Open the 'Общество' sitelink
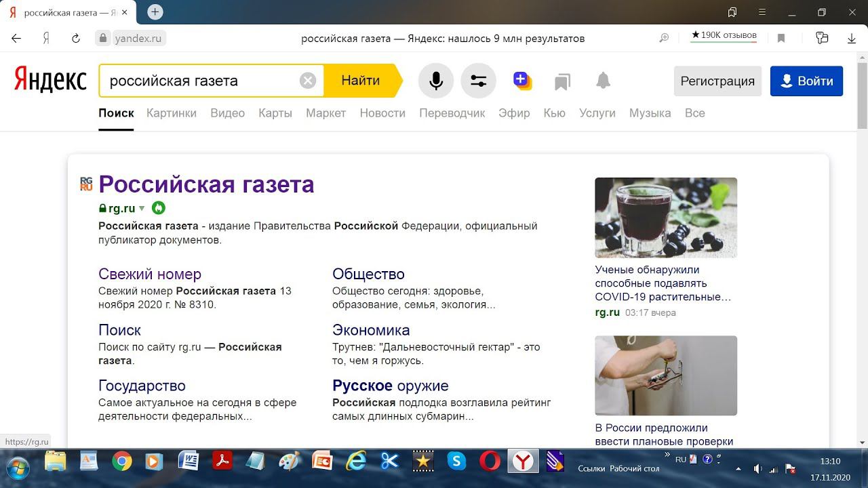Viewport: 868px width, 488px height. pos(368,274)
